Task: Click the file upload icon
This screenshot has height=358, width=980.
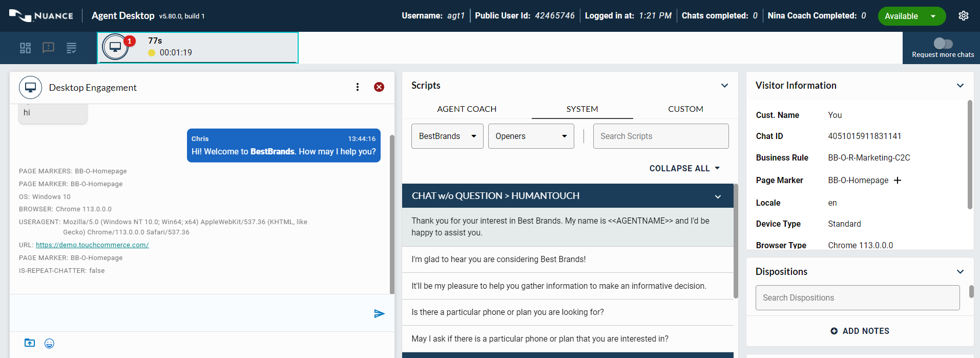Action: 30,343
